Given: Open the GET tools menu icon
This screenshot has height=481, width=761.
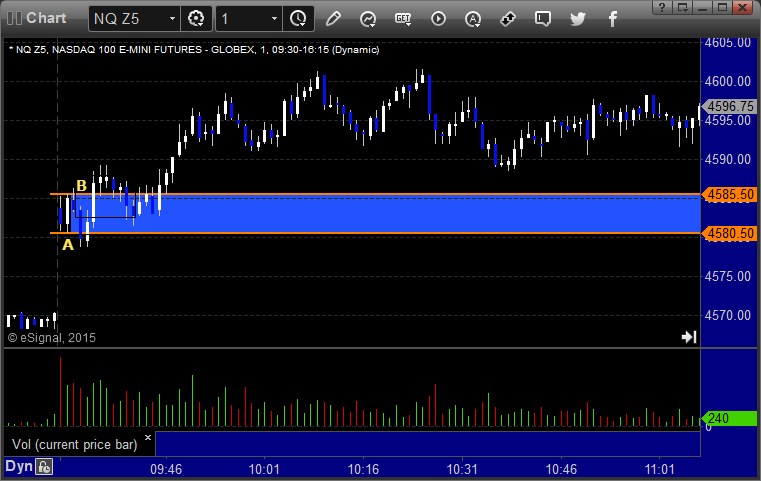Looking at the screenshot, I should tap(403, 19).
